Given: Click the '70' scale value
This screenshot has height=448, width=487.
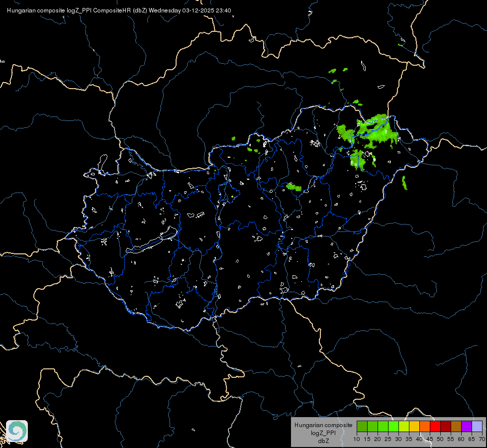Looking at the screenshot, I should click(x=482, y=440).
